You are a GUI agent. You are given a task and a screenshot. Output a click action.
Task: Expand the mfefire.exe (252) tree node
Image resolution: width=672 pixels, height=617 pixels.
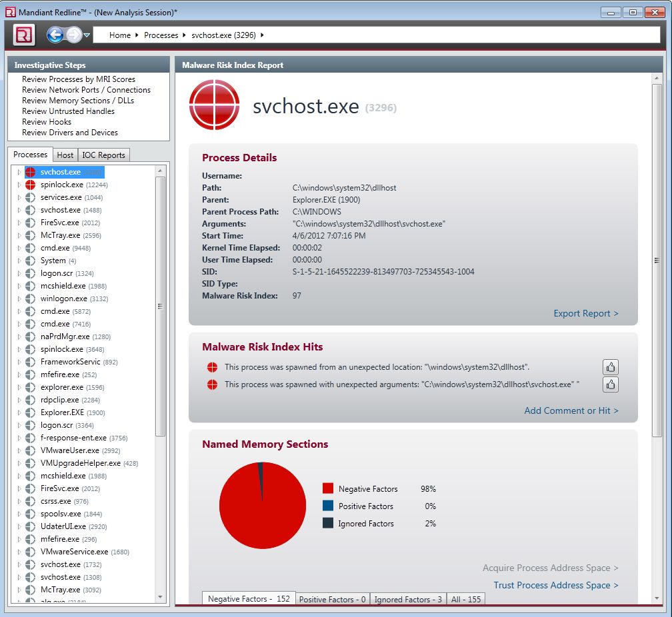19,374
